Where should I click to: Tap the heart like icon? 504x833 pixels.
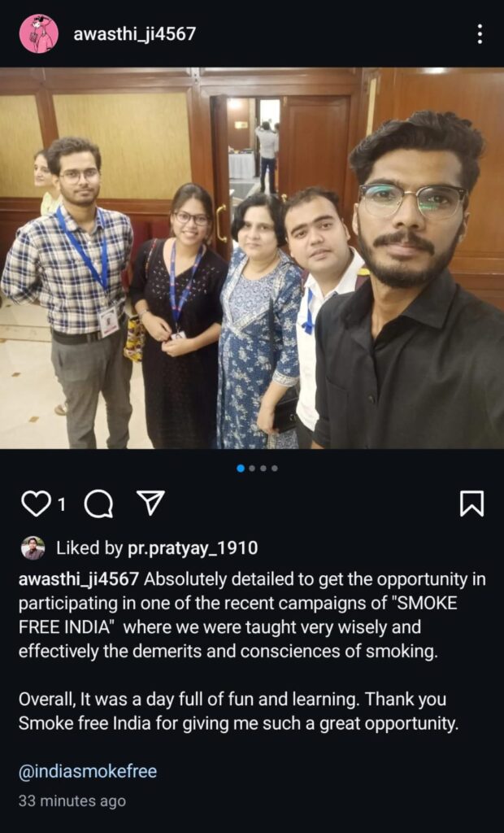click(x=35, y=503)
